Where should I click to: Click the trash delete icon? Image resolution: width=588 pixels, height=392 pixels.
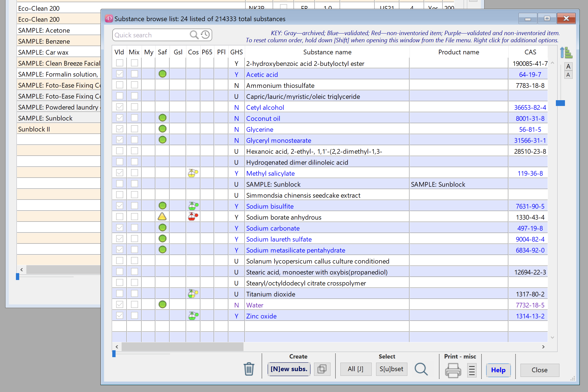249,369
